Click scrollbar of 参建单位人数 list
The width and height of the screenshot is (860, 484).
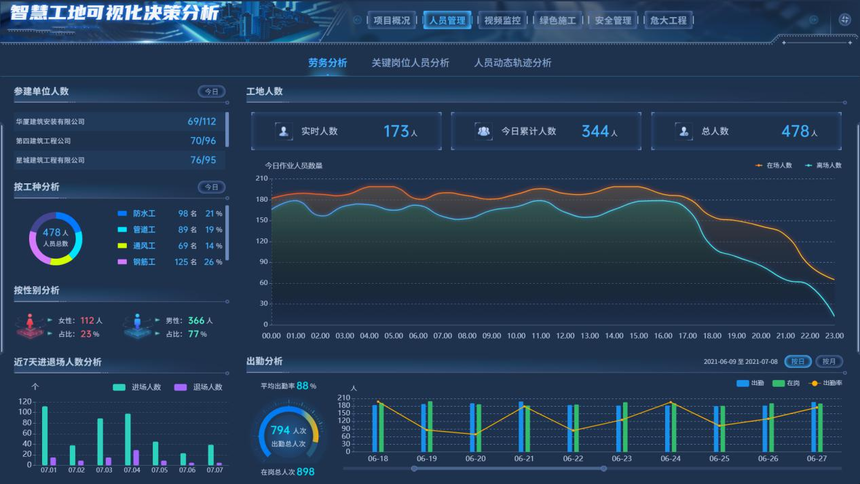[227, 130]
